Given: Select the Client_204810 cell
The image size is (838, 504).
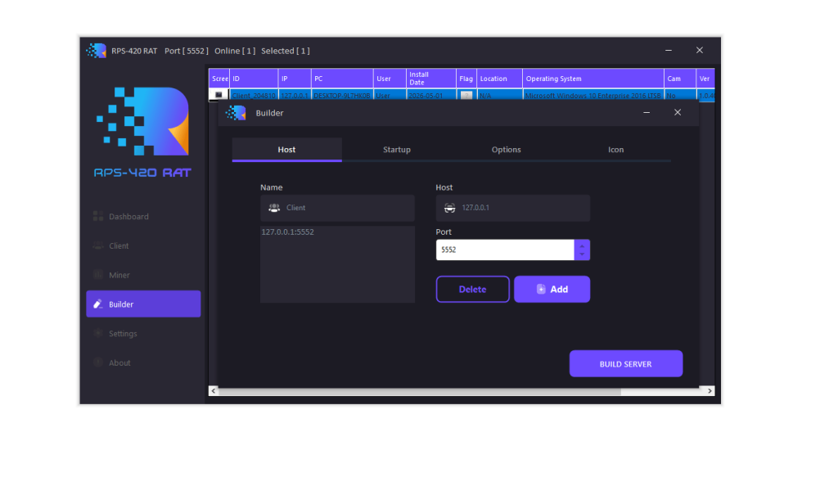Looking at the screenshot, I should pos(254,96).
